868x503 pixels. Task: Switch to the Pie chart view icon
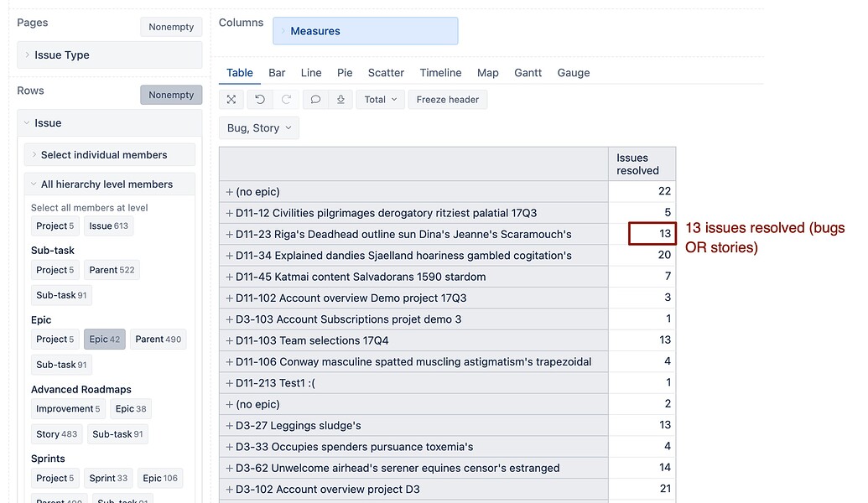(345, 73)
